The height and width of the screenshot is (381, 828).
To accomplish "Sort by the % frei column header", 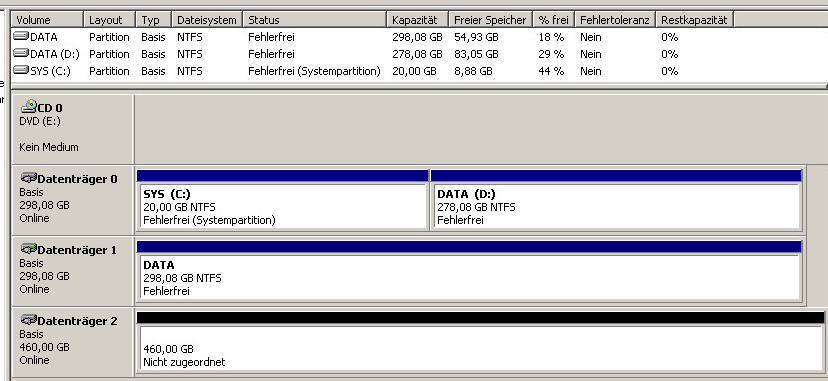I will tap(553, 20).
